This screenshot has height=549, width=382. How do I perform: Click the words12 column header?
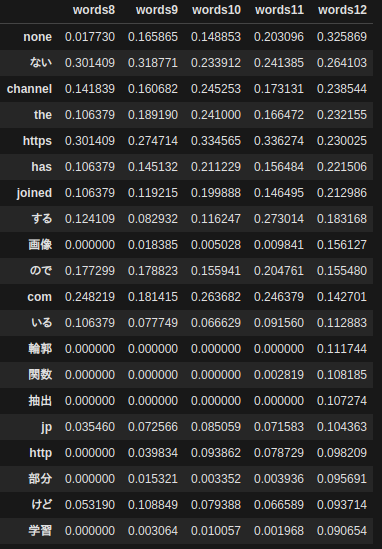[342, 10]
